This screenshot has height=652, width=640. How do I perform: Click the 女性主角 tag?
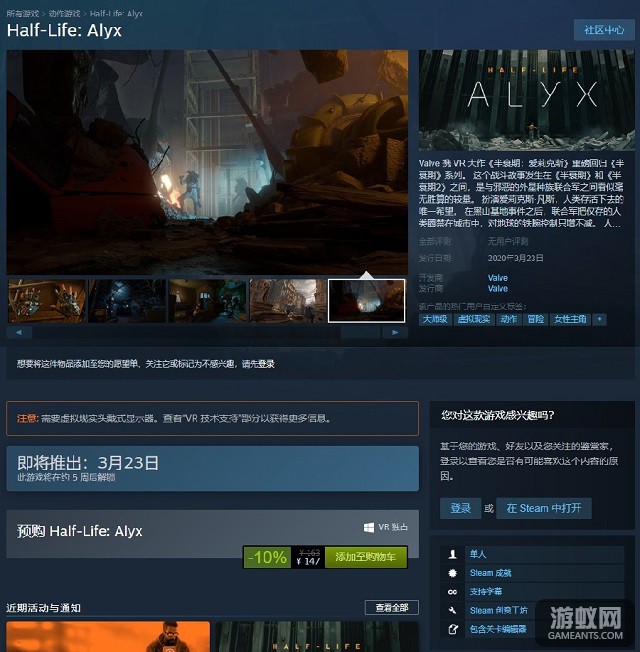click(570, 319)
